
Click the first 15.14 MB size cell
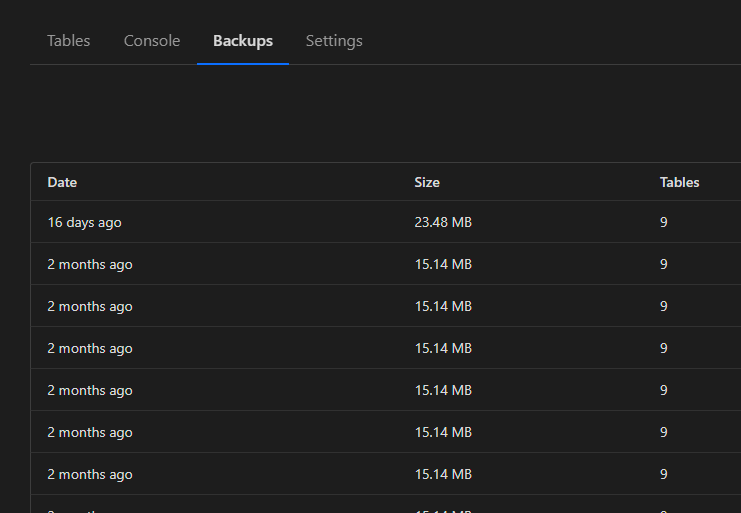tap(443, 264)
